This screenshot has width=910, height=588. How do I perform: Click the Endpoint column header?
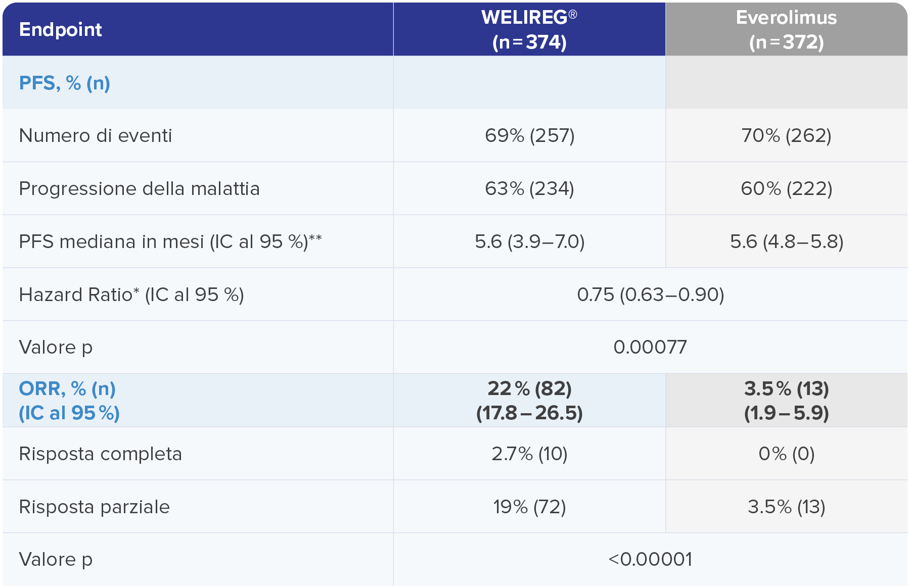click(61, 30)
